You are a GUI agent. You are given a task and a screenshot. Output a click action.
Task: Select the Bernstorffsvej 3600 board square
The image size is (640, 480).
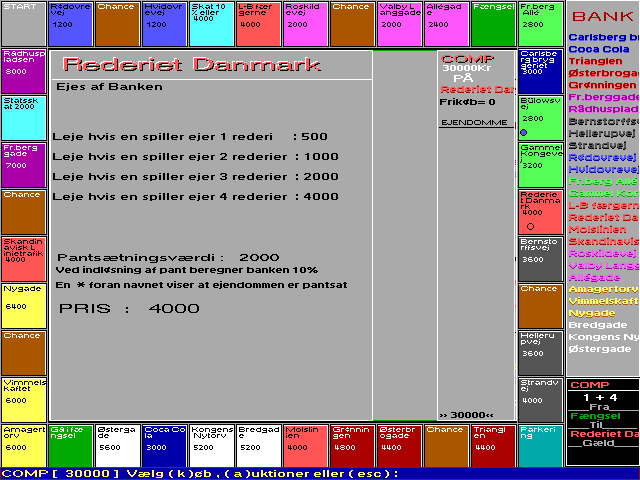pyautogui.click(x=541, y=259)
